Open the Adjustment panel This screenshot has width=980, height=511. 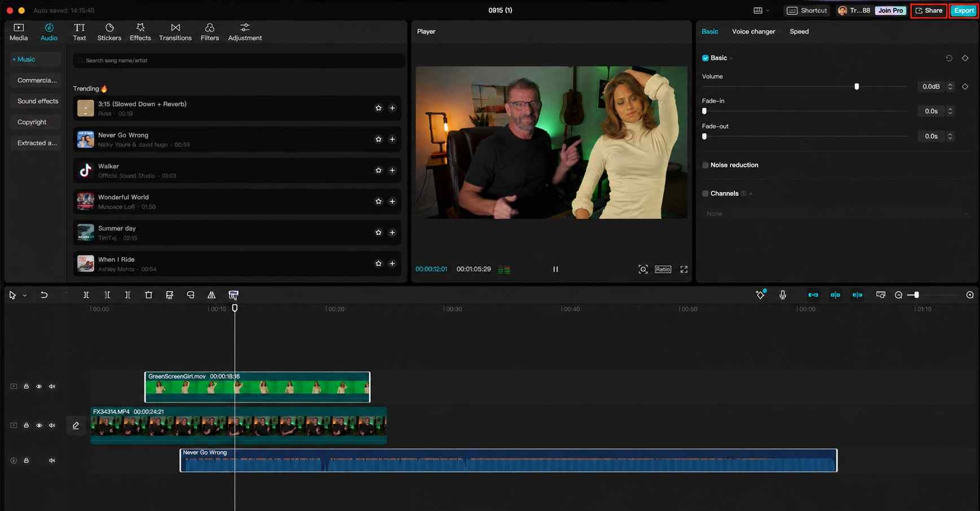[x=244, y=32]
